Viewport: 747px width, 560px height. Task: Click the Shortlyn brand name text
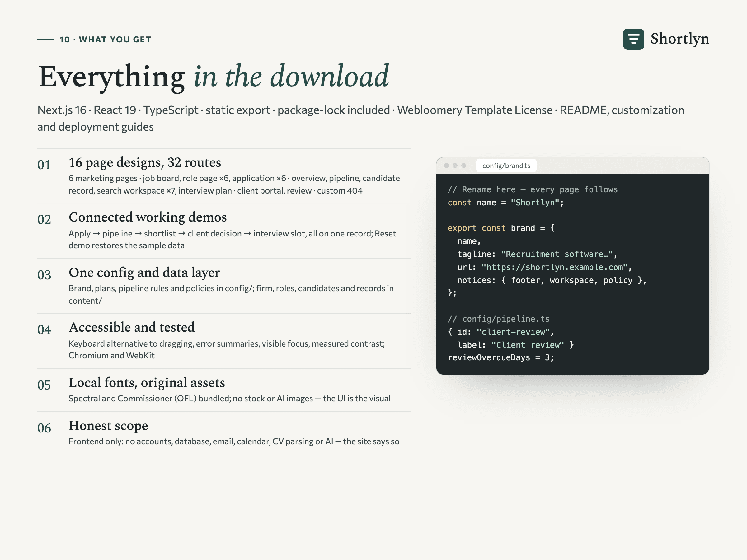pyautogui.click(x=679, y=39)
